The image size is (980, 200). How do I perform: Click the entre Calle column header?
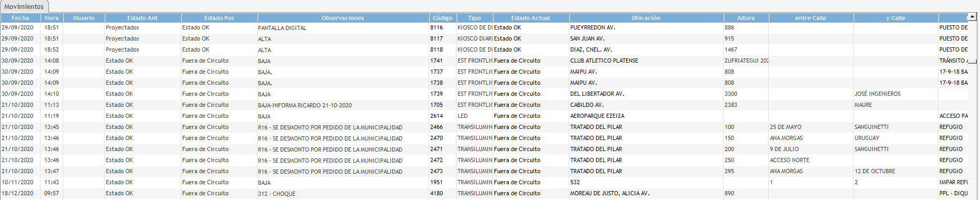click(x=811, y=18)
